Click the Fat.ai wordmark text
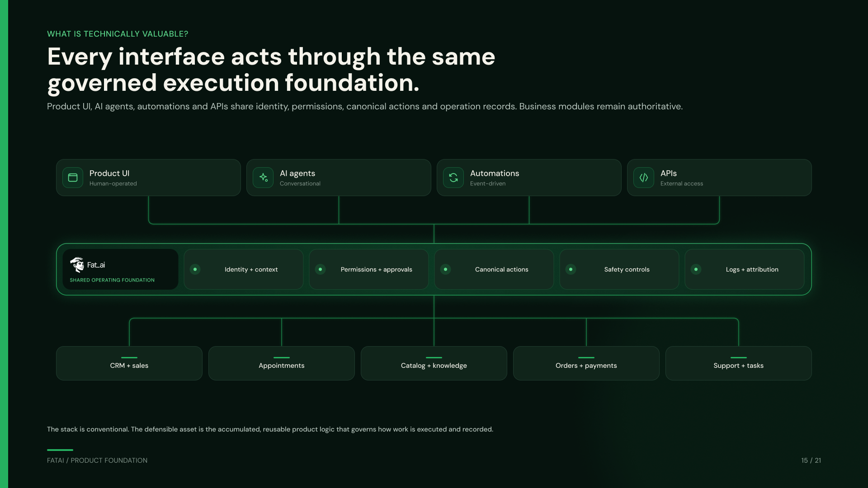Screen dimensions: 868x488 96,265
